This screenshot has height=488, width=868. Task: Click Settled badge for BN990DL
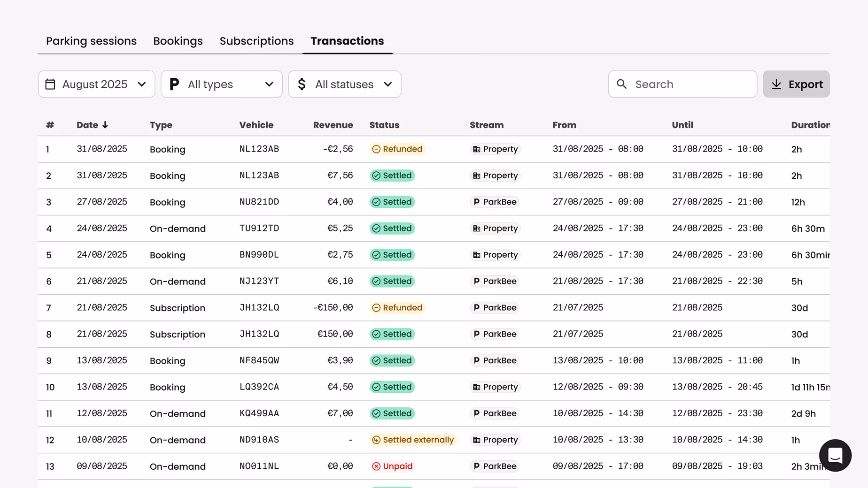pyautogui.click(x=392, y=255)
